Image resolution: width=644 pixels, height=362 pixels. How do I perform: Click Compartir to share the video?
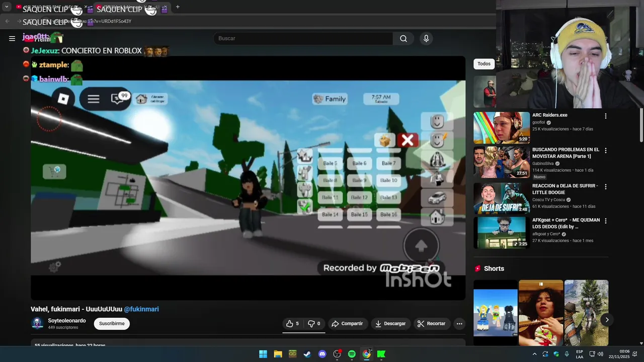click(x=347, y=324)
